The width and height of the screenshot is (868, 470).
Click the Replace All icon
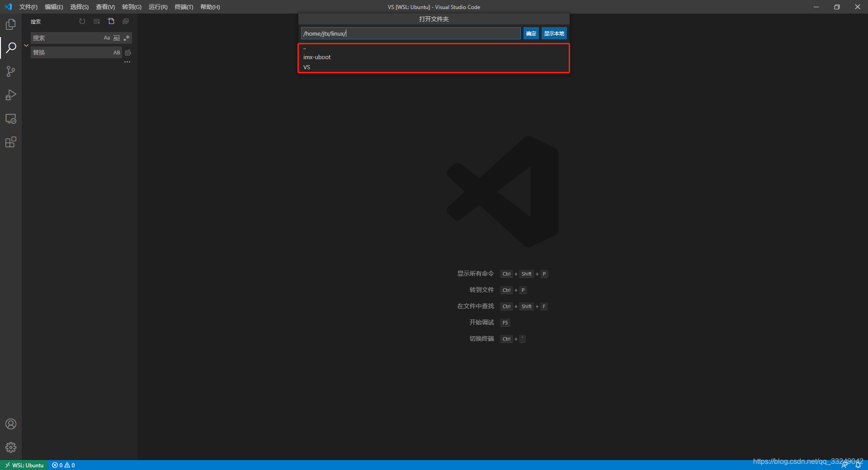click(x=128, y=52)
